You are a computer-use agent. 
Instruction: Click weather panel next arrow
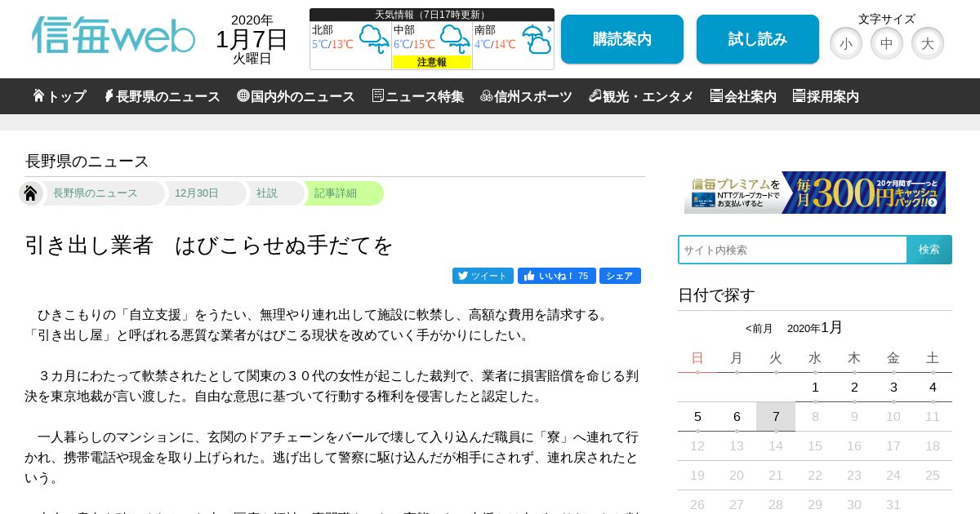click(x=550, y=29)
